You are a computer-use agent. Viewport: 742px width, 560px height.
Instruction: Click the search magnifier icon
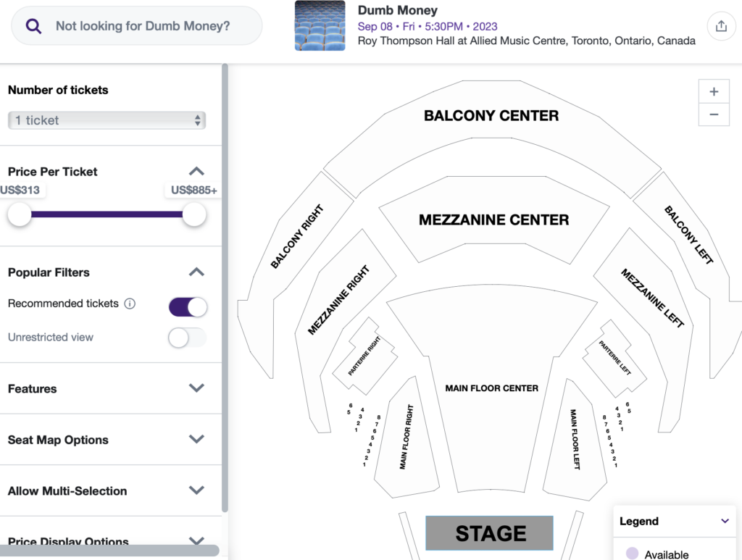(x=34, y=26)
